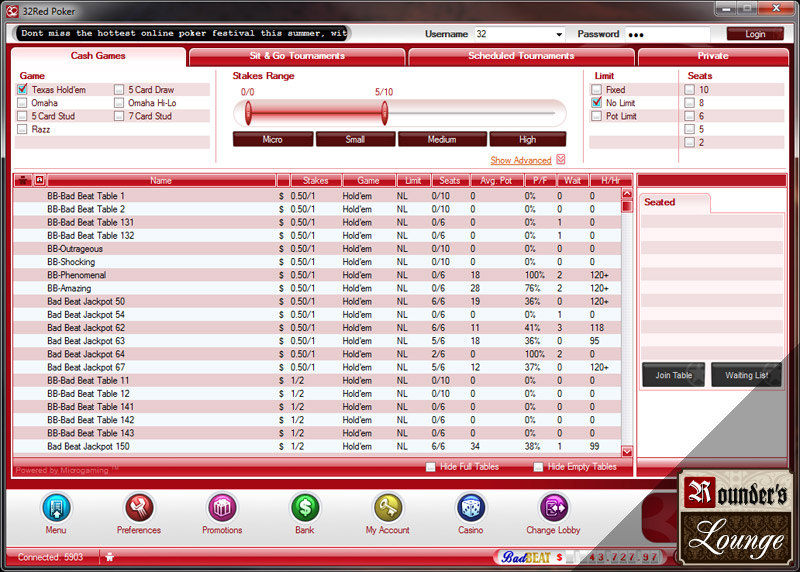Click the table list scroll down arrow
Viewport: 800px width, 572px height.
coord(627,452)
